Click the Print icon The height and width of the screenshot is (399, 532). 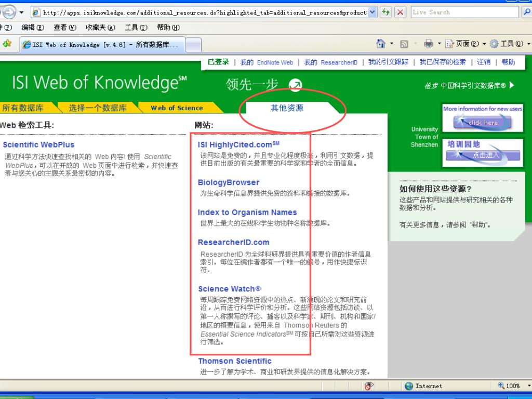[429, 44]
